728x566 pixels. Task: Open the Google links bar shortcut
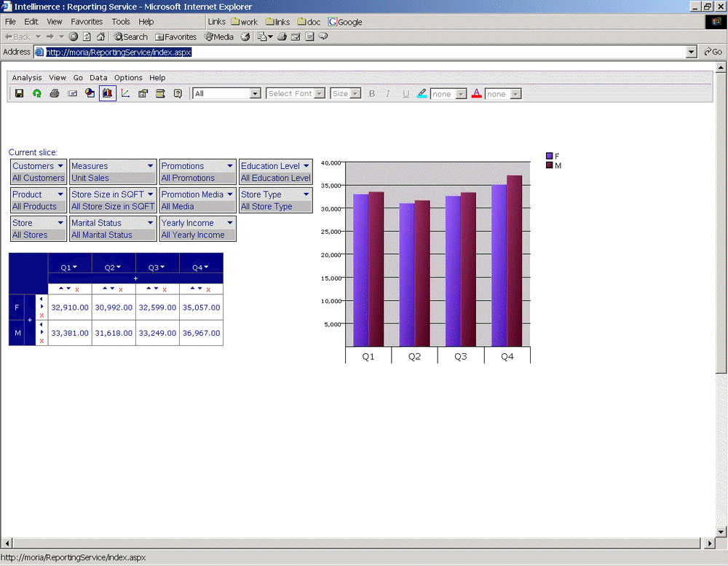pos(345,22)
